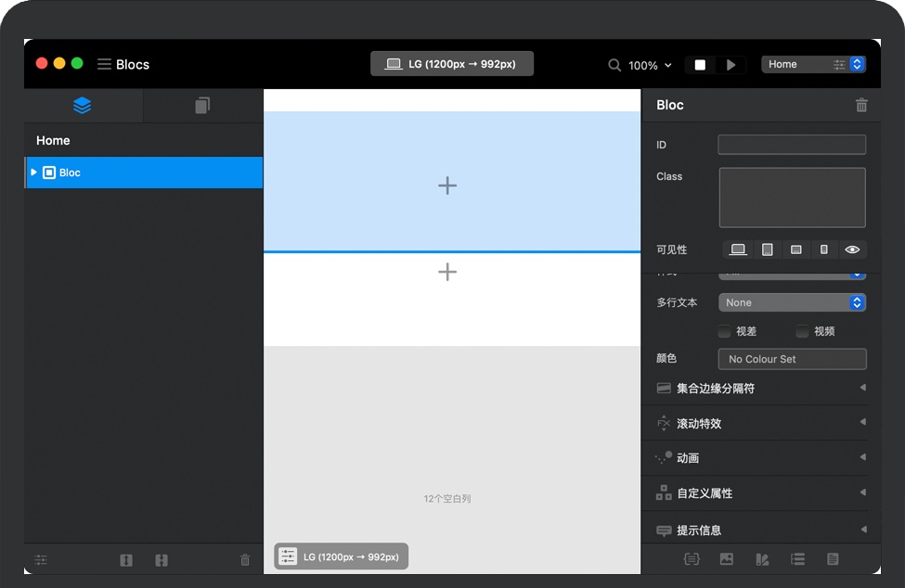Click the add row icon in sidebar footer
This screenshot has height=588, width=905.
click(x=126, y=560)
